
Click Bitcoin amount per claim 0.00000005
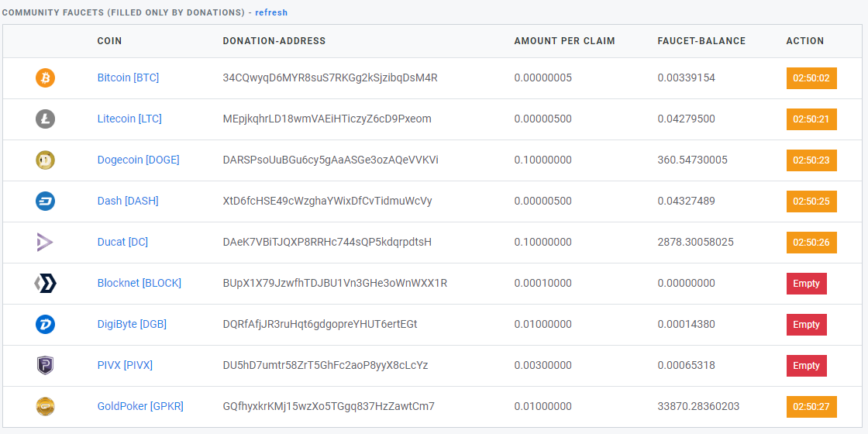coord(543,78)
